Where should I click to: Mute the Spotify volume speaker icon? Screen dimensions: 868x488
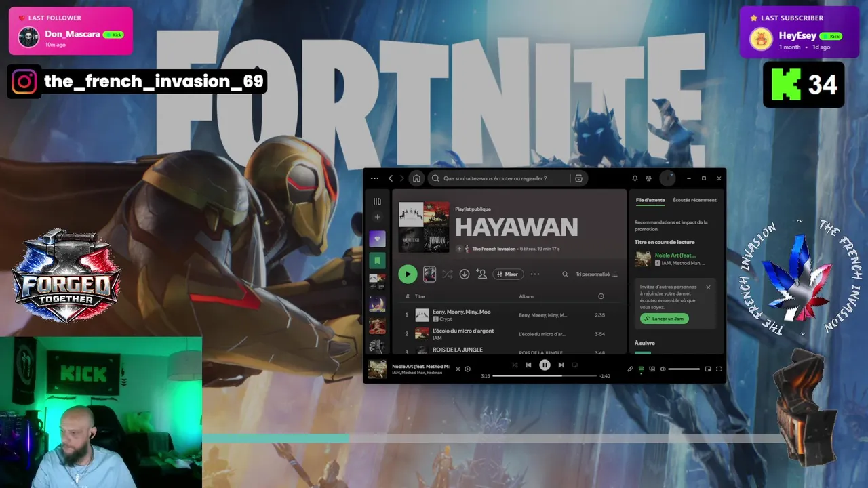point(663,369)
